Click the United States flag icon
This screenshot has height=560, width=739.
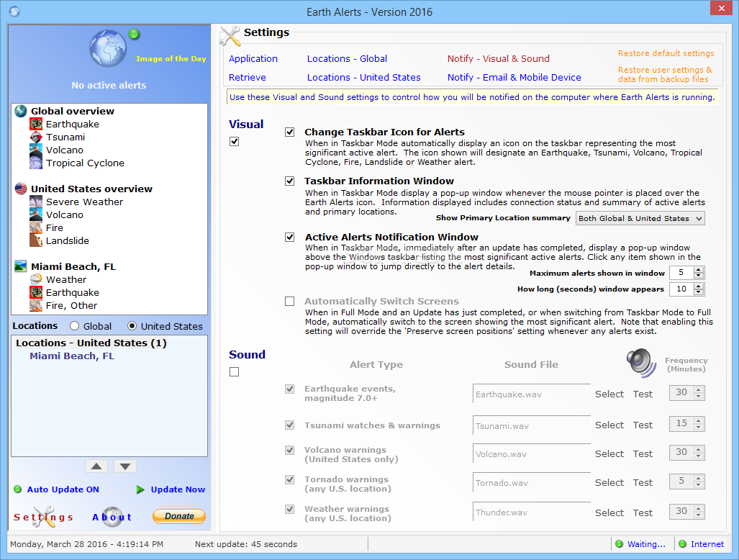(x=21, y=189)
